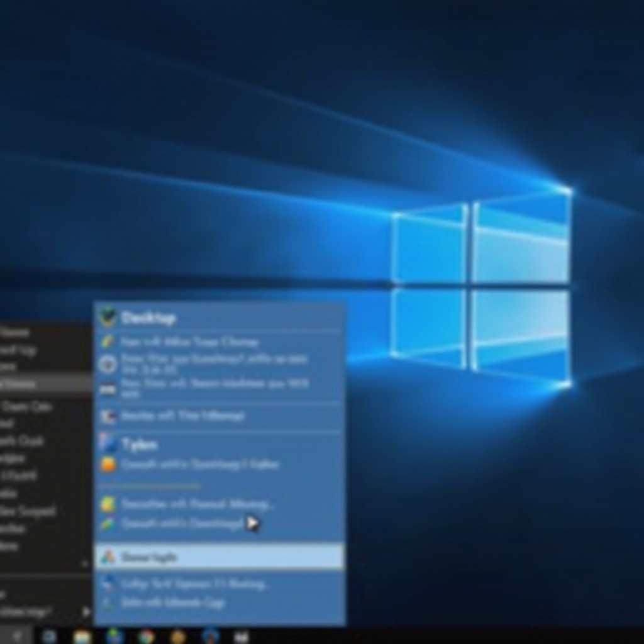
Task: Click the blue icon beside the Tylen header
Action: [x=108, y=444]
